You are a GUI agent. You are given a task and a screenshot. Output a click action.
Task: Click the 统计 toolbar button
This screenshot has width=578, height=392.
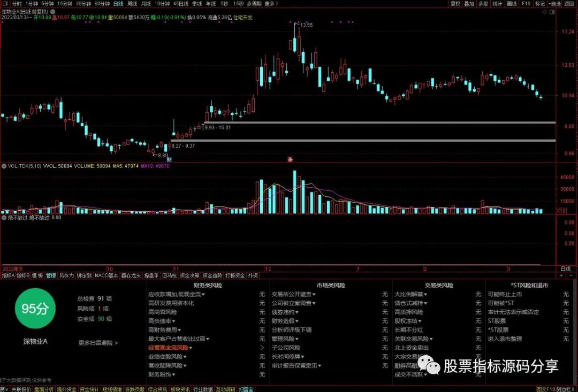[497, 4]
